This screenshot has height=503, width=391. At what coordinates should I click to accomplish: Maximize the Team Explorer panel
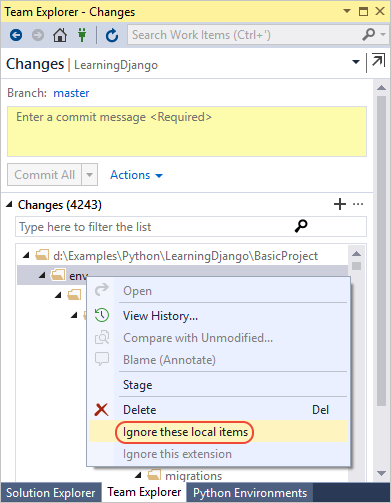click(x=363, y=11)
